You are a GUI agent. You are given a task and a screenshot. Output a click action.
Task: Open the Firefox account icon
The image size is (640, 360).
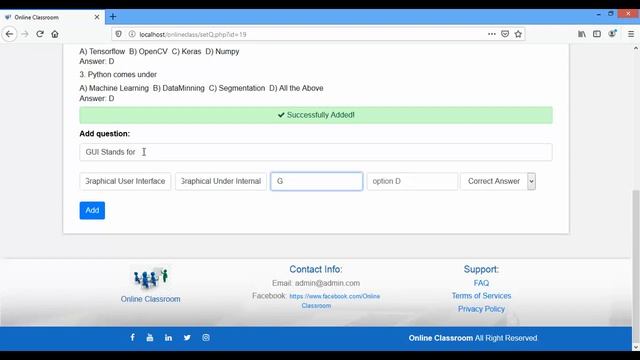[x=612, y=34]
